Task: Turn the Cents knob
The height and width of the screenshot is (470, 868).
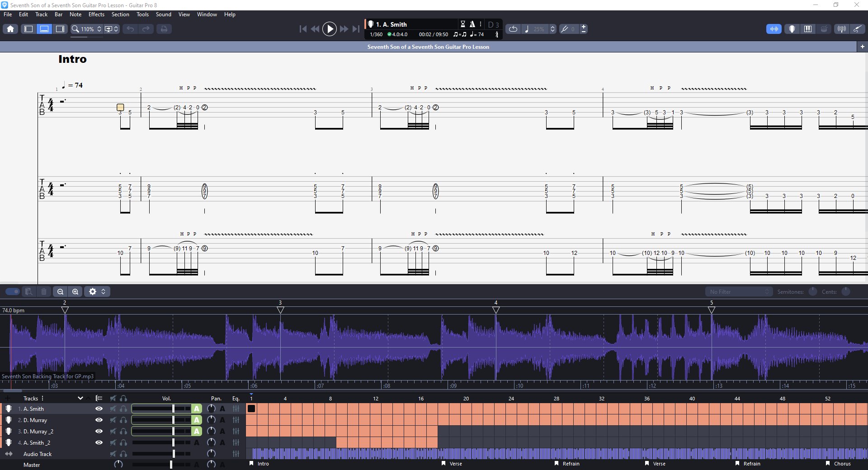Action: [x=846, y=291]
